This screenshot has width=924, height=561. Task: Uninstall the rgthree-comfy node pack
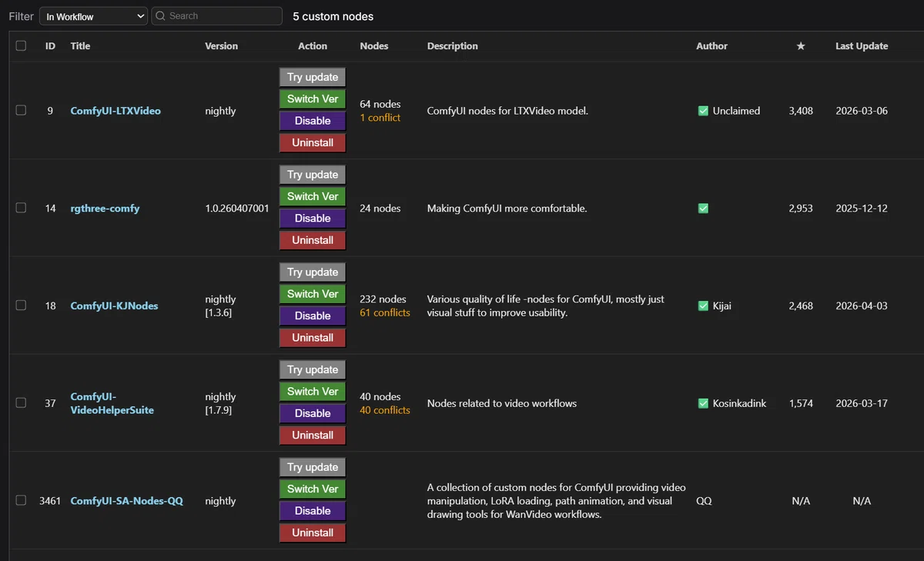point(313,240)
